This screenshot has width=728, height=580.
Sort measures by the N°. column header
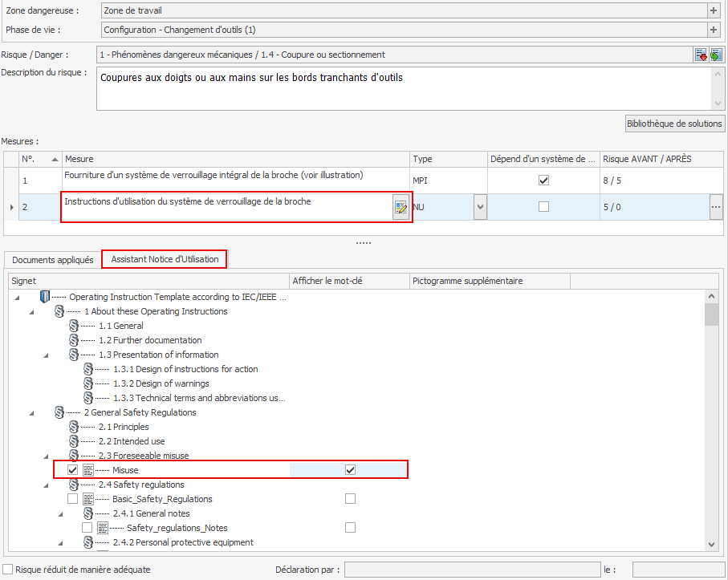pyautogui.click(x=40, y=159)
